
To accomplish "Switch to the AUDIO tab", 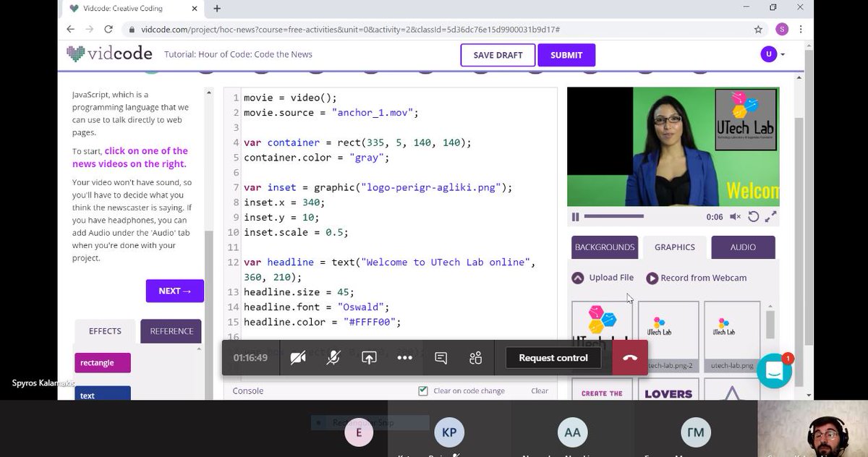I will point(743,247).
